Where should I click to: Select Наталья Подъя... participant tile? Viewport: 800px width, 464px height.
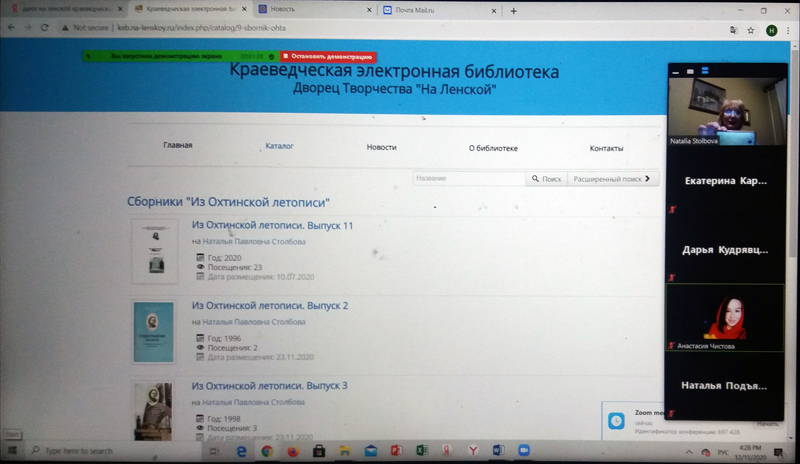(x=724, y=385)
